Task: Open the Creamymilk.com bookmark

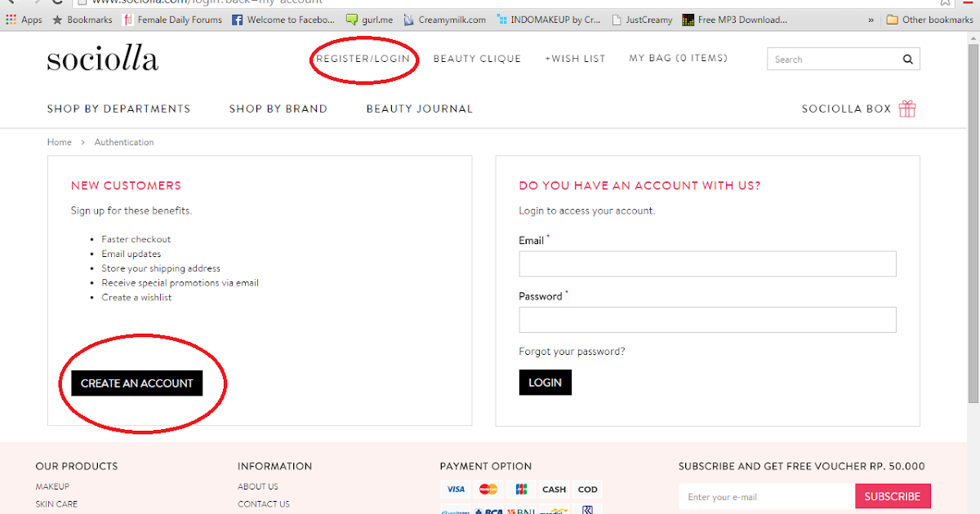Action: point(444,20)
